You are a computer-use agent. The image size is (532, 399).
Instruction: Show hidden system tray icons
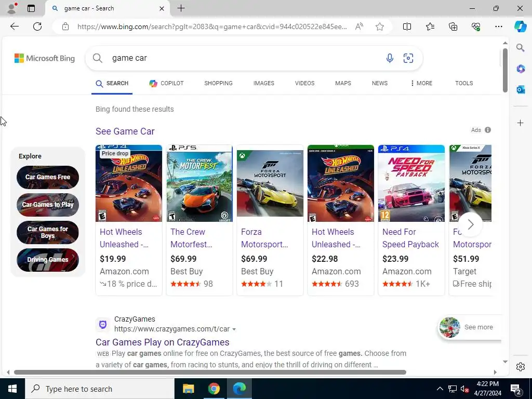pyautogui.click(x=440, y=389)
